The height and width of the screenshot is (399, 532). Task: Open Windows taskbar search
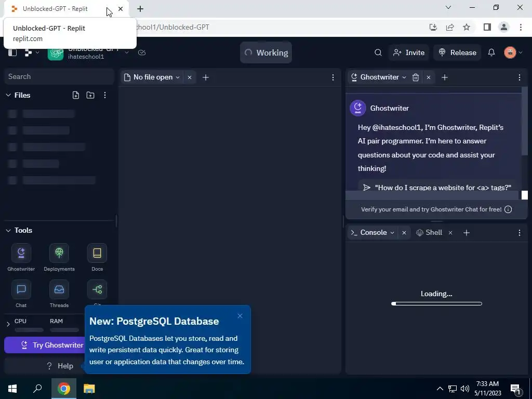pyautogui.click(x=37, y=389)
